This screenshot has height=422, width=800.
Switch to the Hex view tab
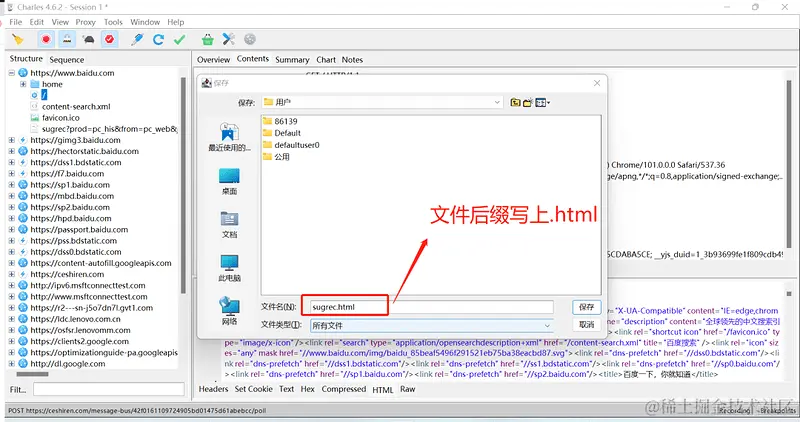click(307, 389)
